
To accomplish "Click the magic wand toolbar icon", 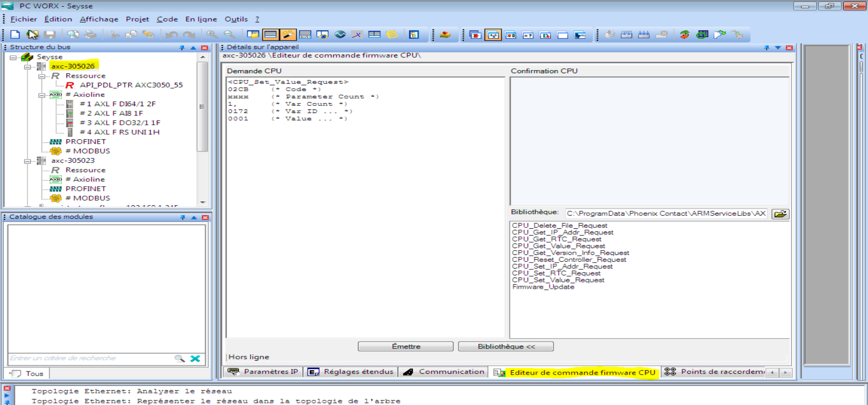I will [288, 35].
